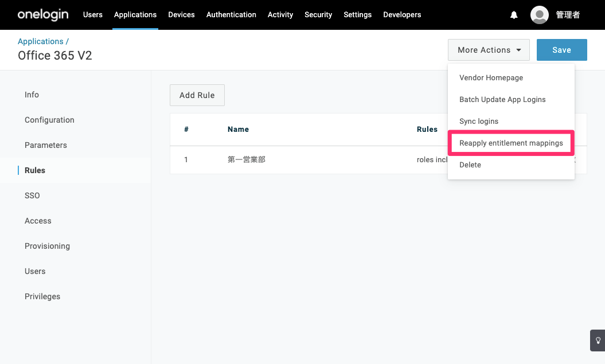Click the lightbulb help widget

click(598, 340)
